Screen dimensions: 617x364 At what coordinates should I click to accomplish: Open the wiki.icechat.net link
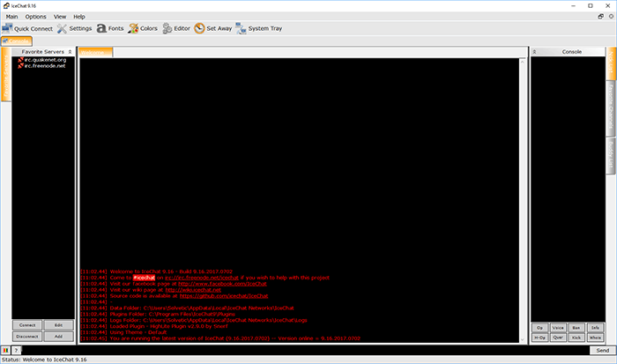193,290
